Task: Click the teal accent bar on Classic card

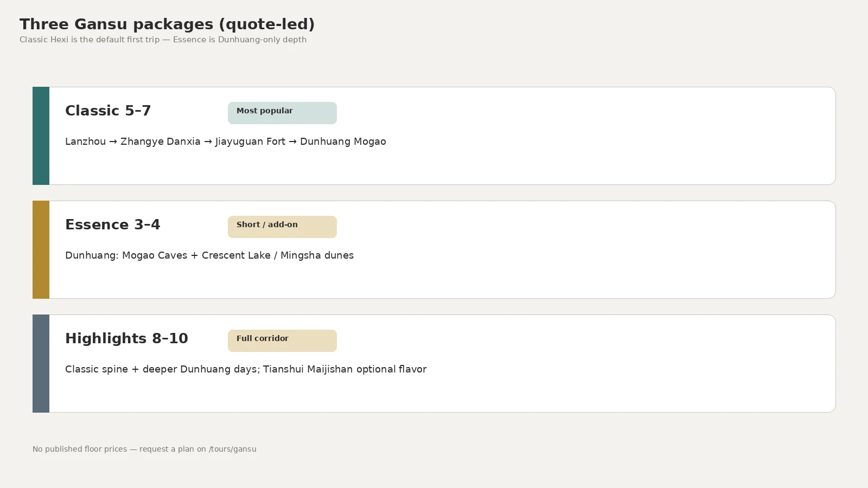Action: click(x=41, y=136)
